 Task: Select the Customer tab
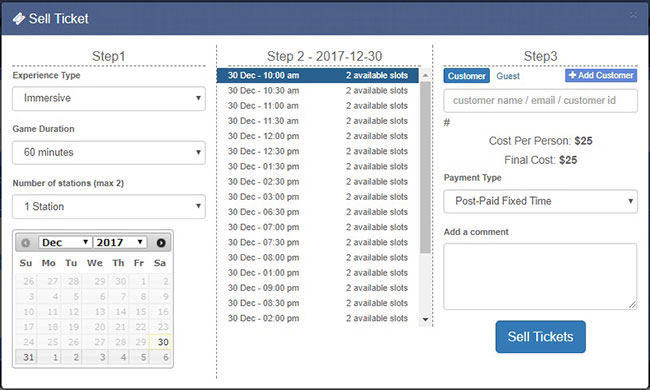pyautogui.click(x=466, y=76)
